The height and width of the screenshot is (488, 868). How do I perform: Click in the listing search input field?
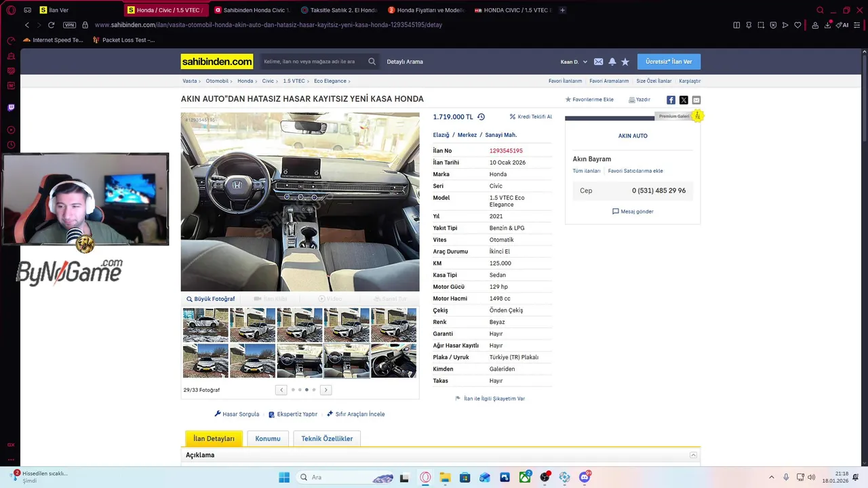(313, 62)
